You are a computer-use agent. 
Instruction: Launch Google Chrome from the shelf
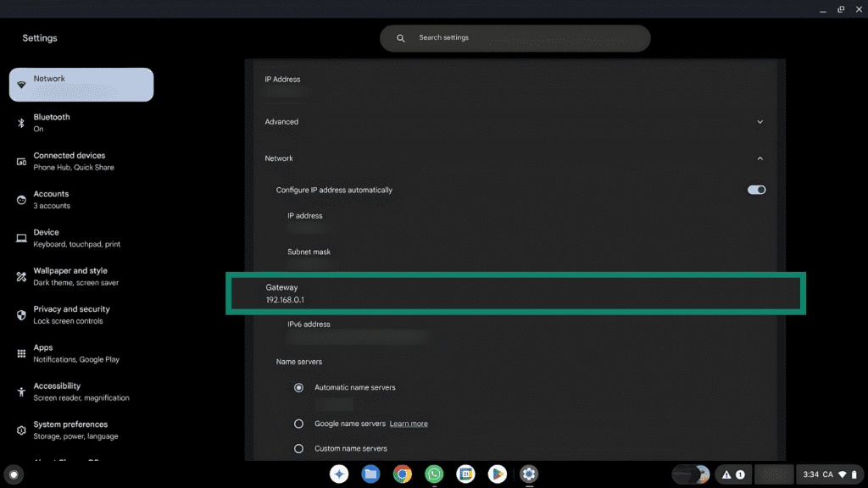click(x=403, y=474)
